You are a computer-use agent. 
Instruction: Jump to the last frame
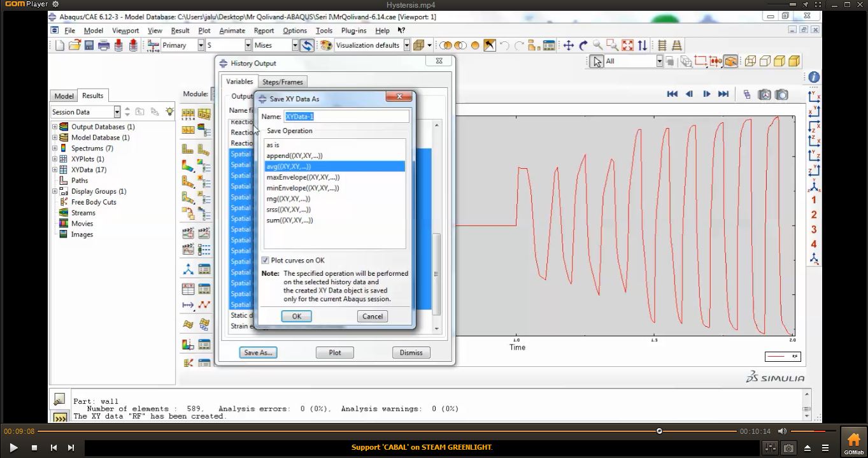click(723, 94)
